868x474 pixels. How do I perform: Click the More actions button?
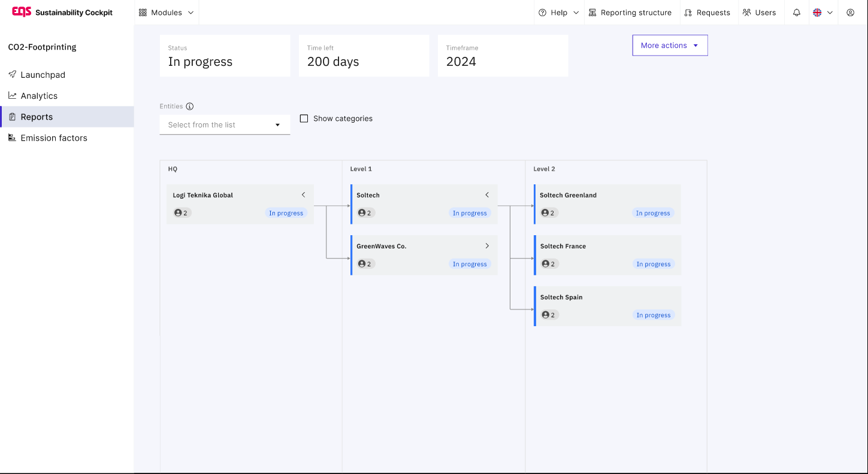pos(670,45)
